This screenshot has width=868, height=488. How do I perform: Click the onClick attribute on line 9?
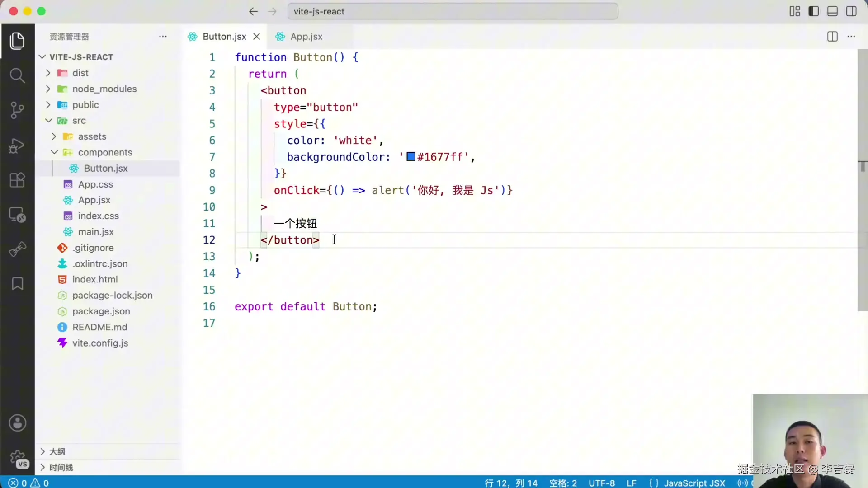tap(297, 190)
